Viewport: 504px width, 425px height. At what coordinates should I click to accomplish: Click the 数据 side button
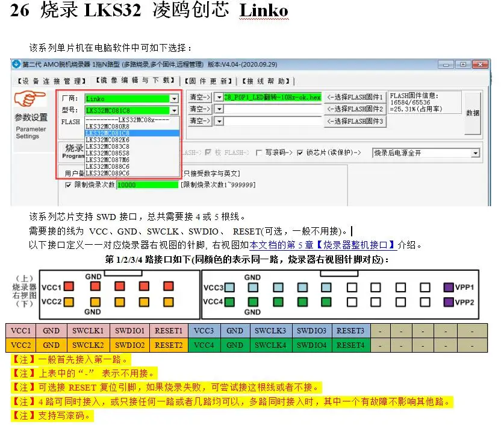[473, 113]
